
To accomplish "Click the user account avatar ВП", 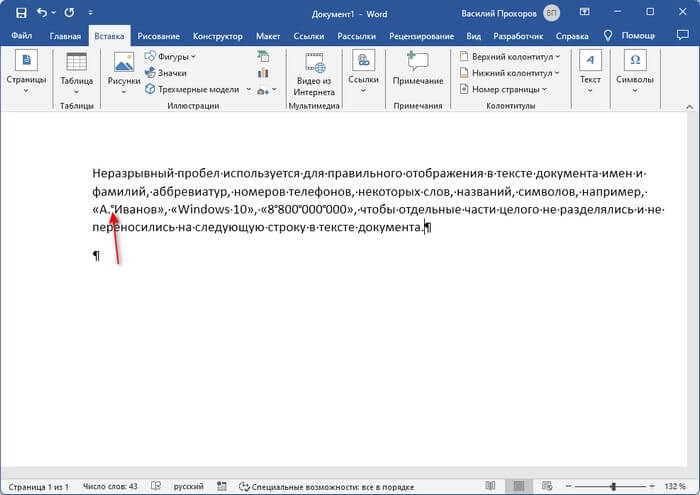I will pyautogui.click(x=551, y=13).
